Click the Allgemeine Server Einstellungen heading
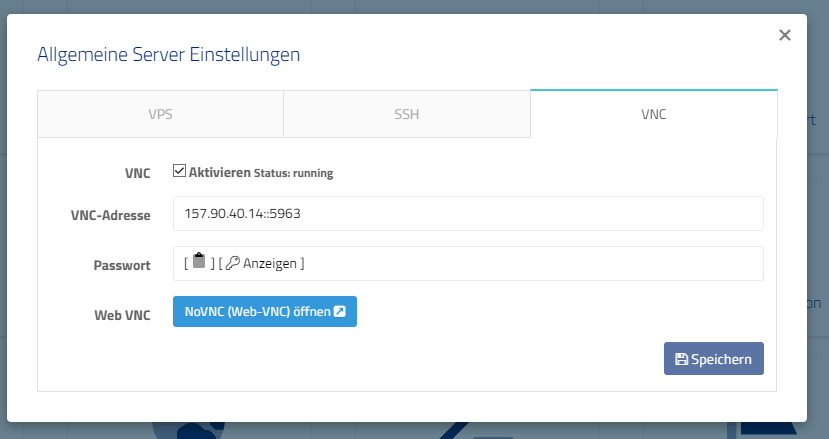This screenshot has width=829, height=439. coord(169,55)
